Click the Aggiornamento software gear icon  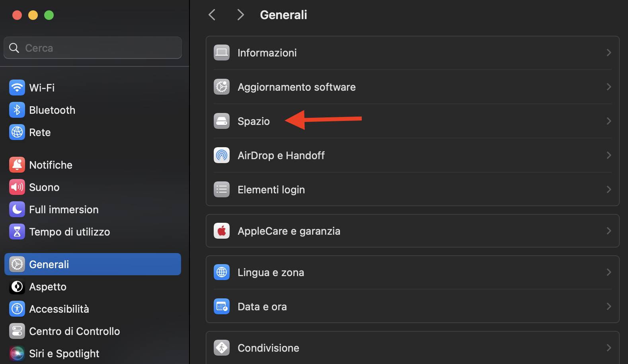click(222, 87)
